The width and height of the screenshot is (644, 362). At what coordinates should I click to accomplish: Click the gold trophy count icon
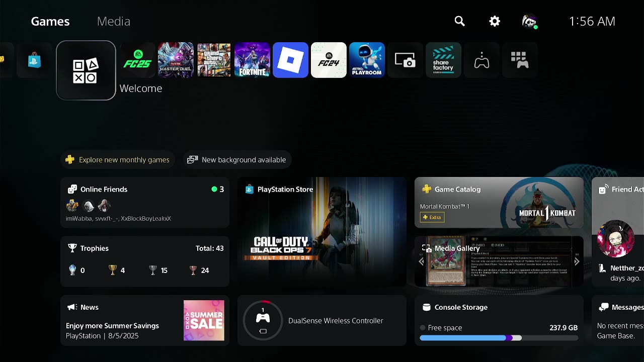click(x=113, y=270)
